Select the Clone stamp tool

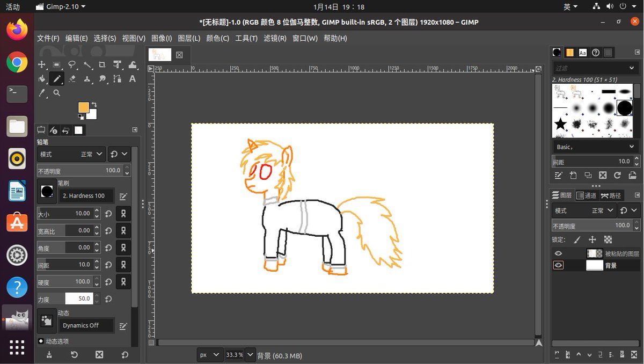[x=87, y=79]
